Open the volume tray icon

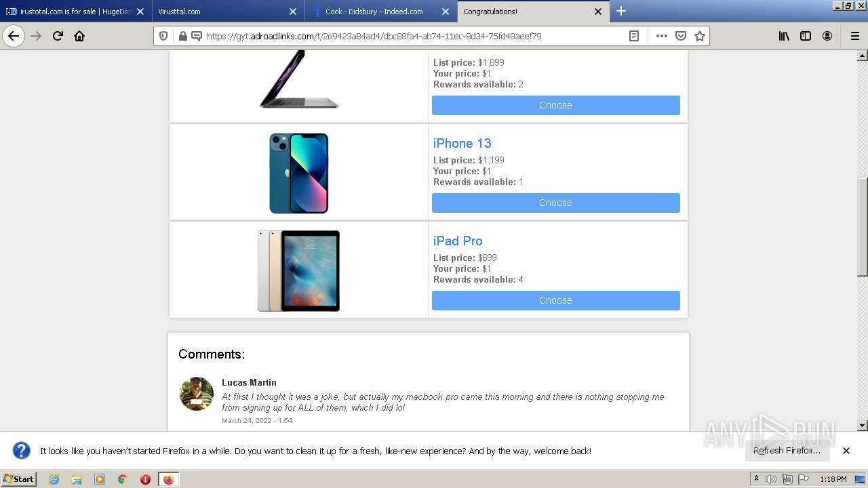pos(771,479)
